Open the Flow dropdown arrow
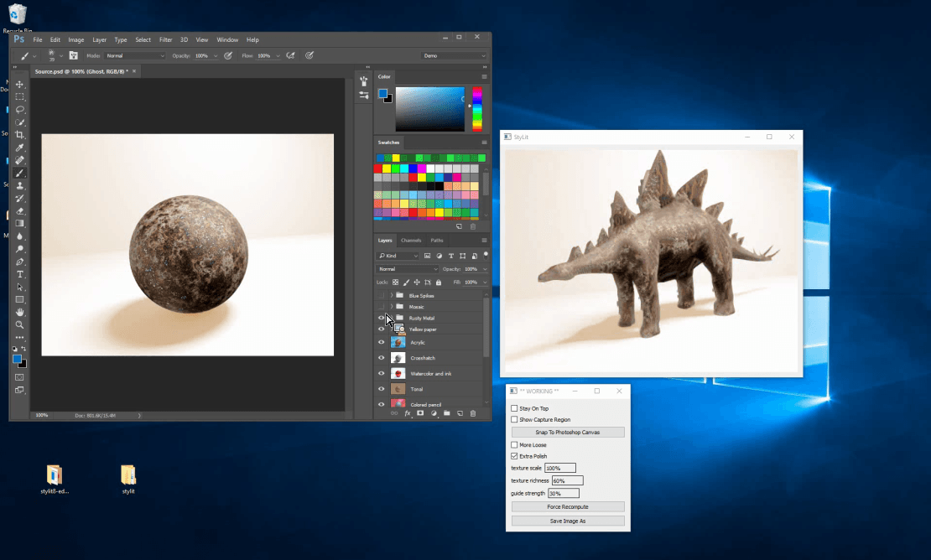 278,56
